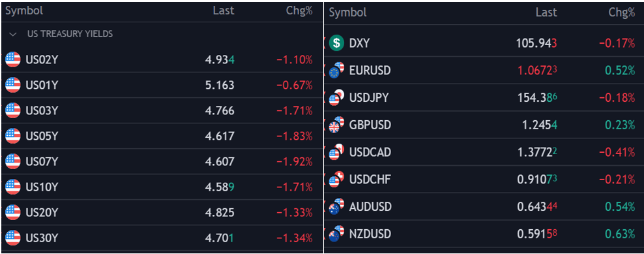Click the Symbol header in treasury table
This screenshot has width=644, height=254.
point(24,11)
